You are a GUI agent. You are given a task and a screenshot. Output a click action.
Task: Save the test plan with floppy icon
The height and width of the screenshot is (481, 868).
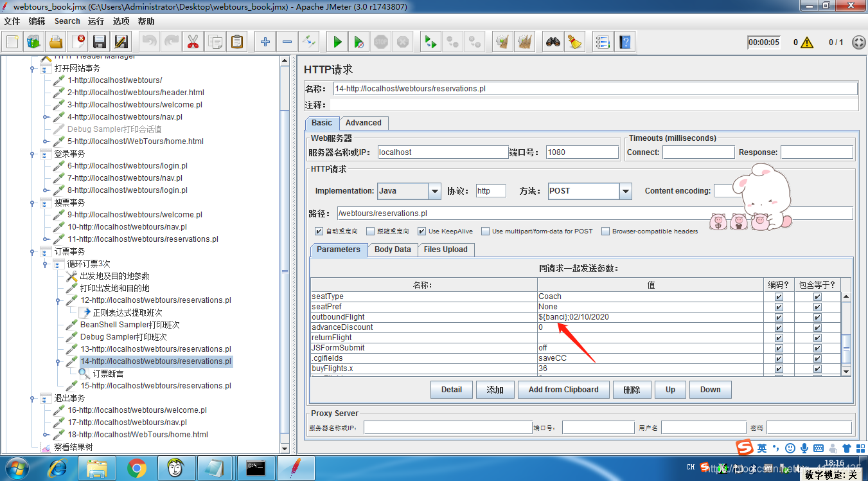point(100,42)
